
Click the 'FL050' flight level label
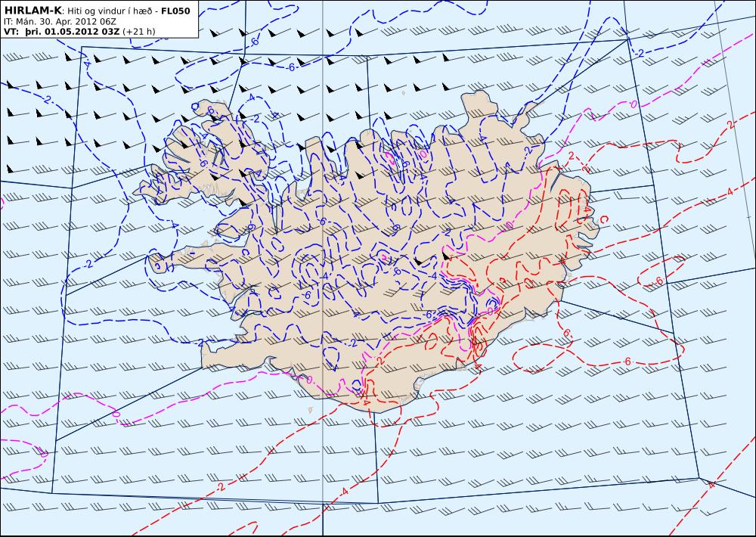[x=175, y=11]
